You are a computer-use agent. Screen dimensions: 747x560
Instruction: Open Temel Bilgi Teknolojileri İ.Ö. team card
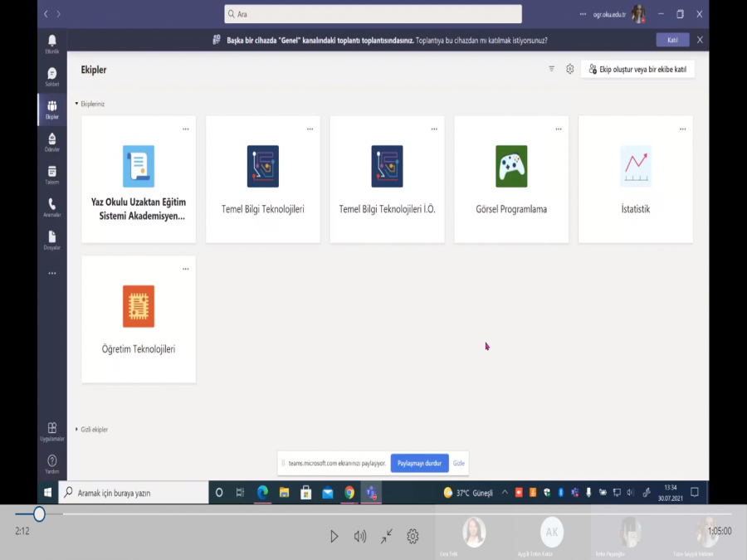(388, 179)
